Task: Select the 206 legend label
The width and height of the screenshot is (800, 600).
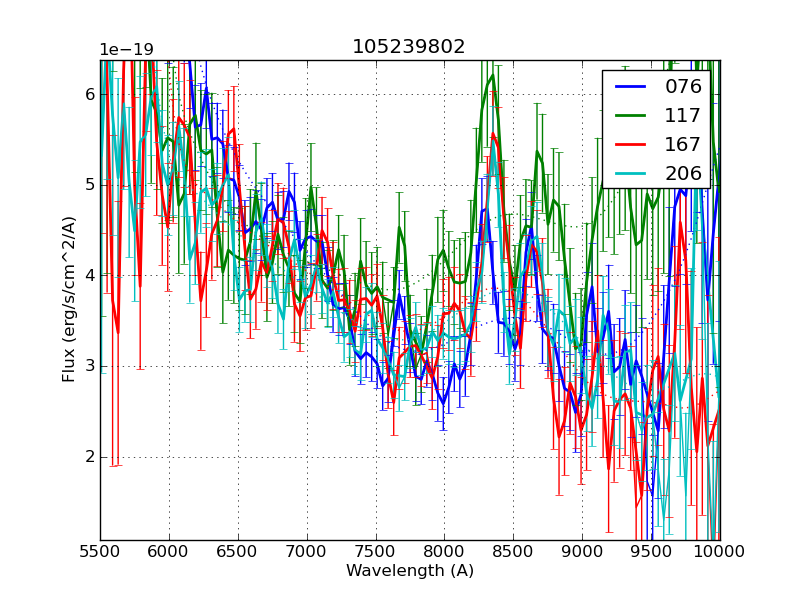Action: tap(683, 174)
